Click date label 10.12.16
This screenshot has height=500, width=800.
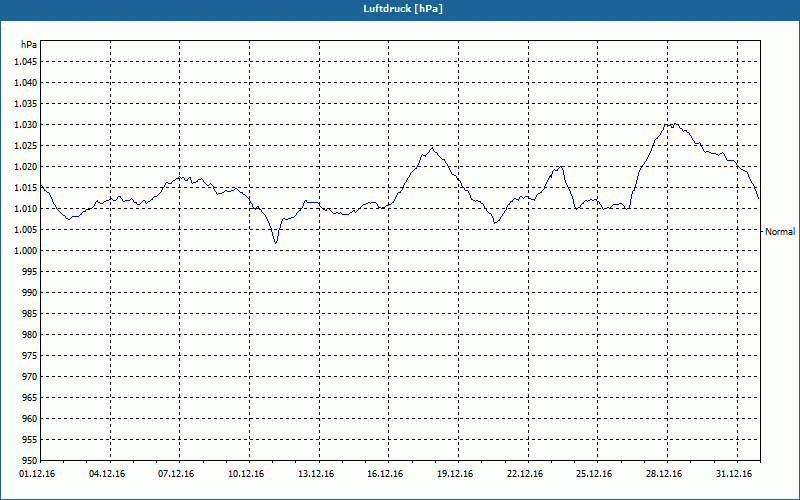(x=246, y=474)
